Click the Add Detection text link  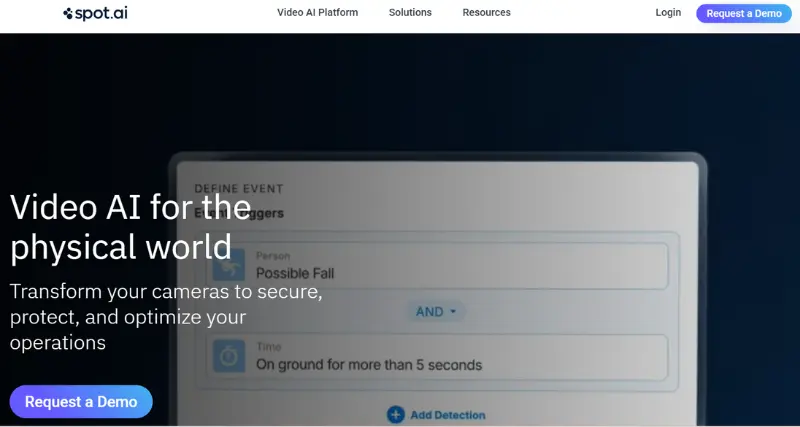tap(447, 415)
